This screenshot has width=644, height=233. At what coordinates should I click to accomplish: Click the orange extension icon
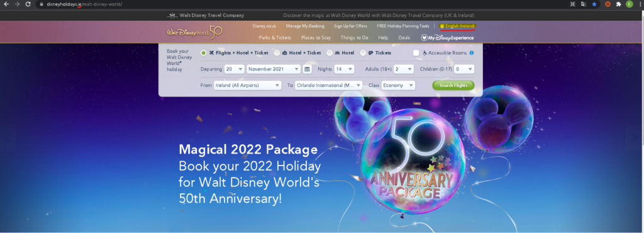tap(608, 4)
